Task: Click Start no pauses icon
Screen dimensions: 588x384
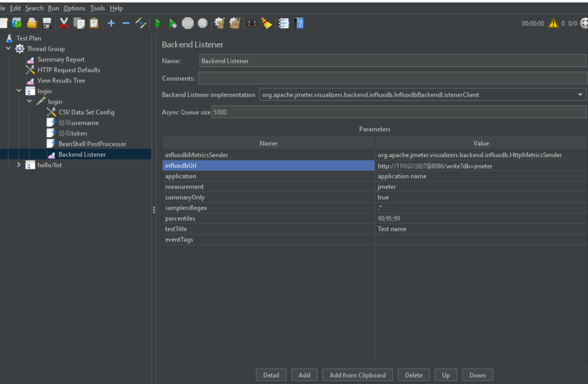Action: coord(173,23)
